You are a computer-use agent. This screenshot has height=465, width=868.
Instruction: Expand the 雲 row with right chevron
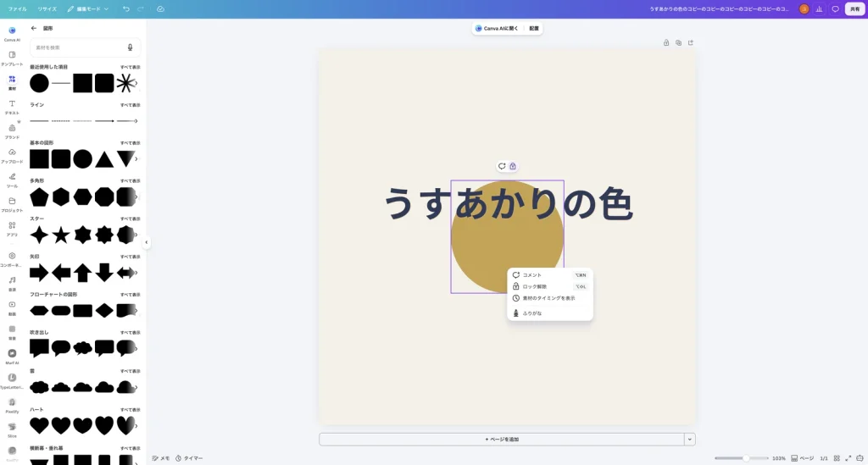point(136,387)
